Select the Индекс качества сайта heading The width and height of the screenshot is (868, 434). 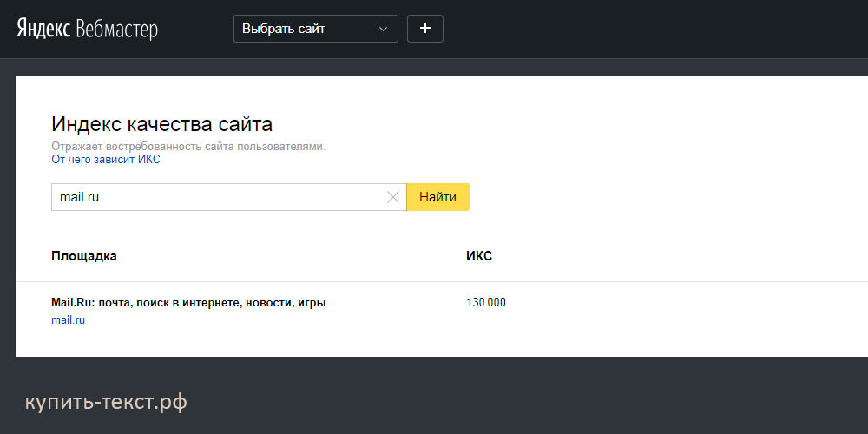(161, 124)
